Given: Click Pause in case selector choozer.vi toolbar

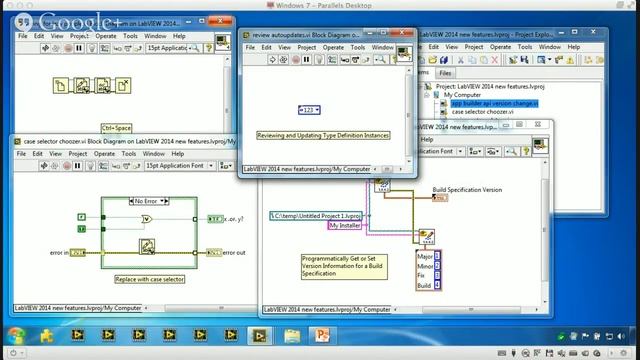Looking at the screenshot, I should coord(78,166).
